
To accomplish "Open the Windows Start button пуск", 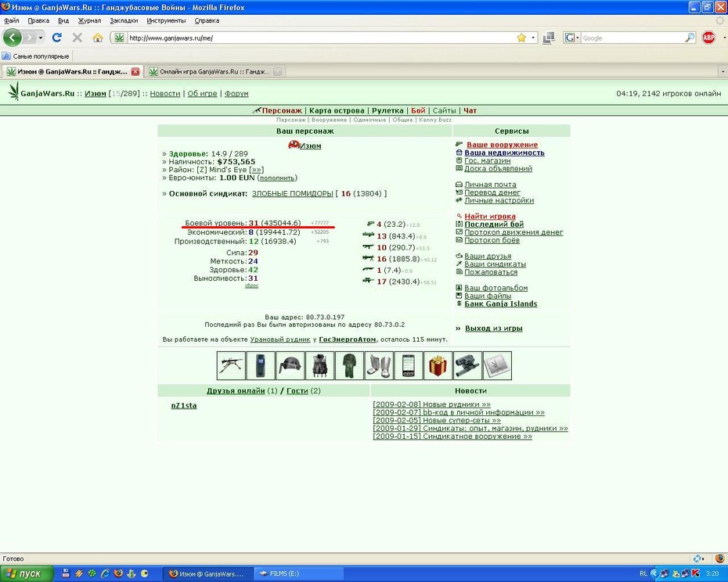I will pos(26,573).
